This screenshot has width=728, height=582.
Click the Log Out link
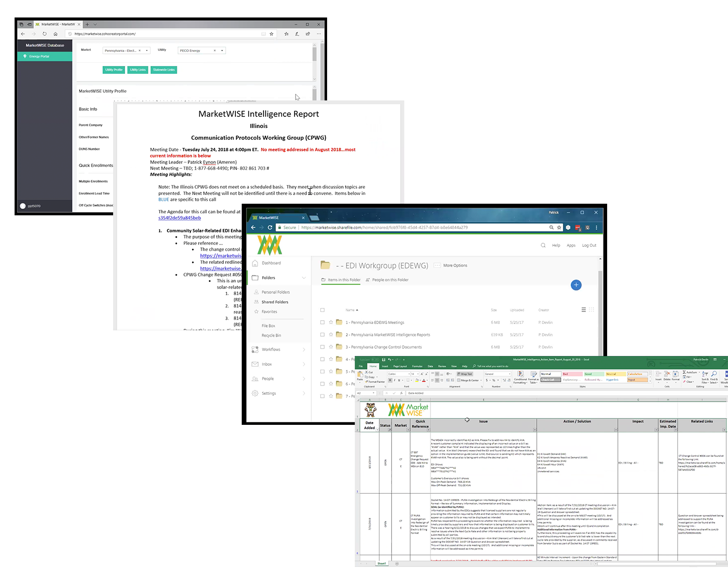tap(589, 245)
